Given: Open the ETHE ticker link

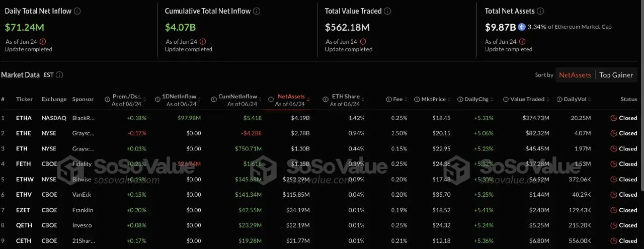Looking at the screenshot, I should tap(24, 133).
